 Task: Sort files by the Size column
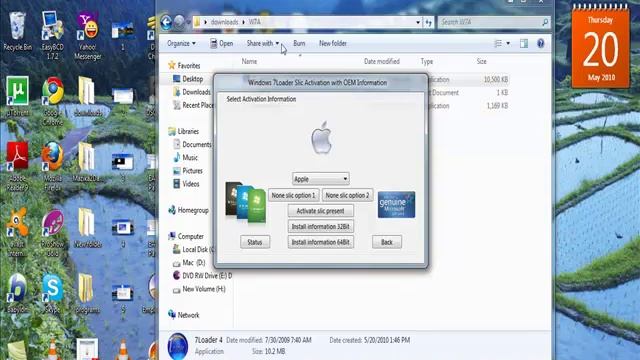click(x=482, y=61)
